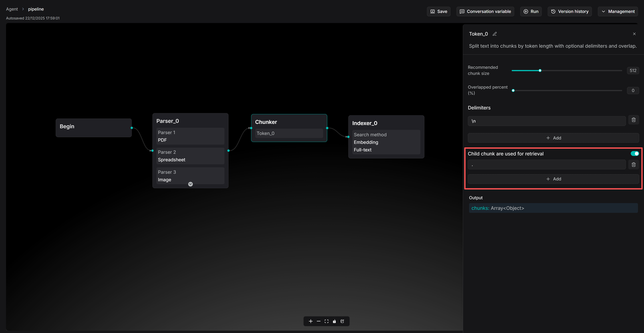This screenshot has height=333, width=644.
Task: Toggle the canvas lock icon
Action: (x=334, y=321)
